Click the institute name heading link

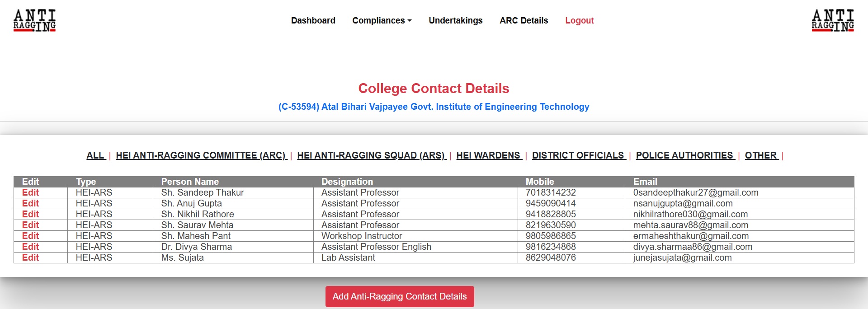click(434, 107)
